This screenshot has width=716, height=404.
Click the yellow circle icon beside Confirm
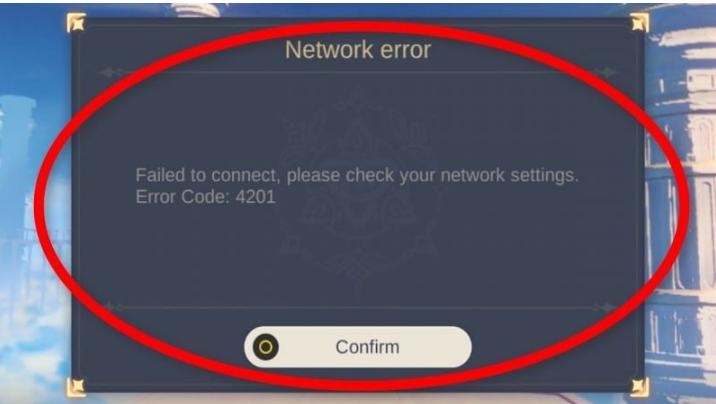pyautogui.click(x=266, y=347)
